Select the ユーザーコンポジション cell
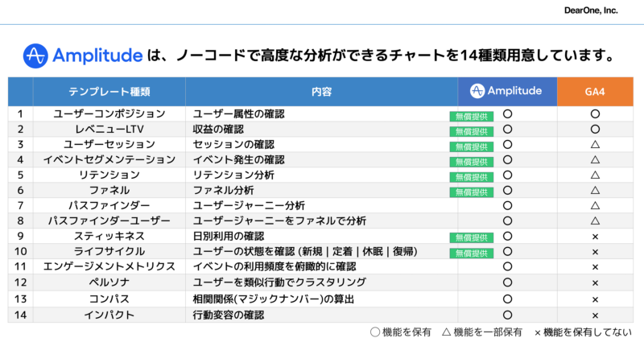Screen dimensions: 644x338 (109, 113)
